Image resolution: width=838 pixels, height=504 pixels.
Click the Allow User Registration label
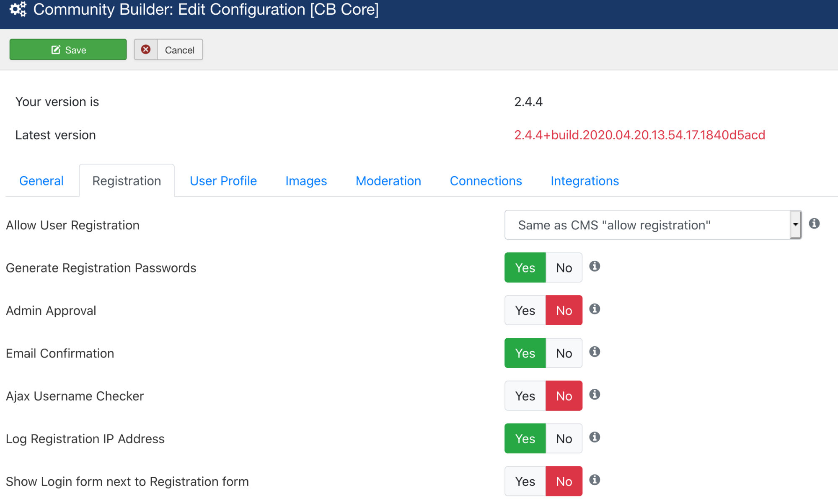click(72, 225)
